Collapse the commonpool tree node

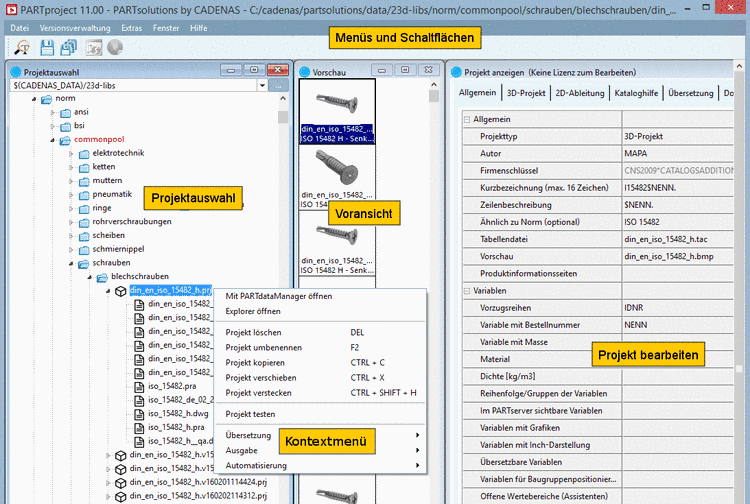pyautogui.click(x=53, y=140)
